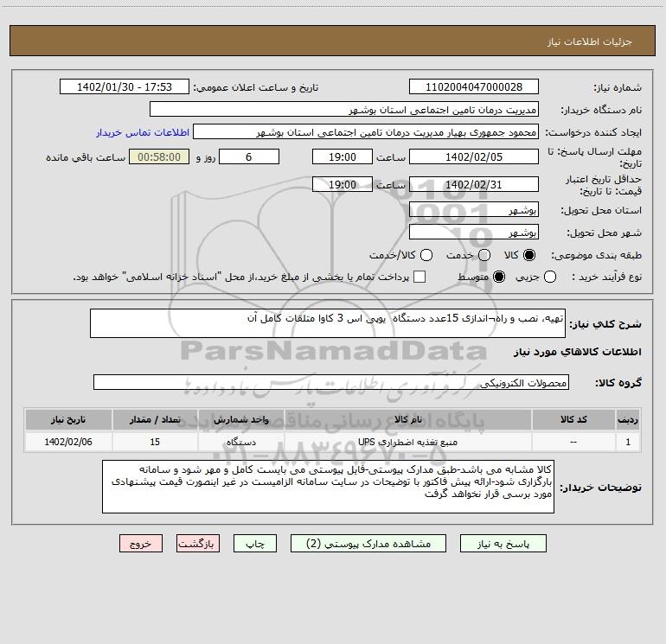666x644 pixels.
Task: Click the buyer notes text area
Action: (329, 487)
